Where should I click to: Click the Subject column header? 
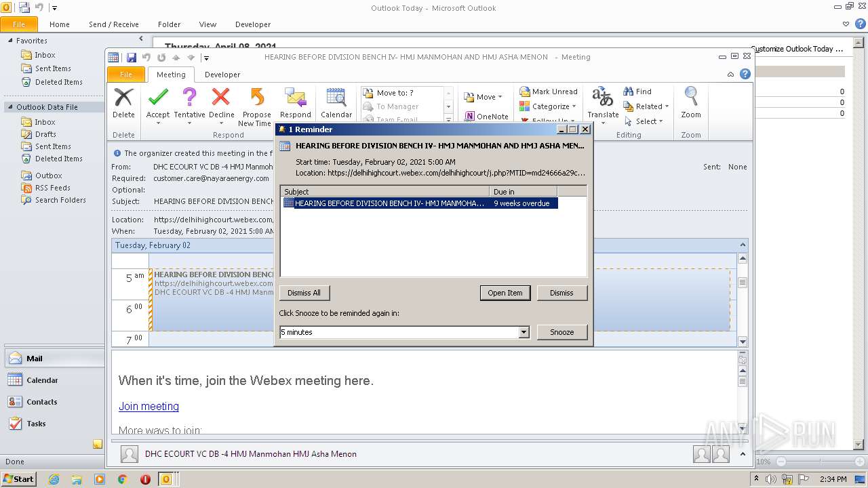384,192
